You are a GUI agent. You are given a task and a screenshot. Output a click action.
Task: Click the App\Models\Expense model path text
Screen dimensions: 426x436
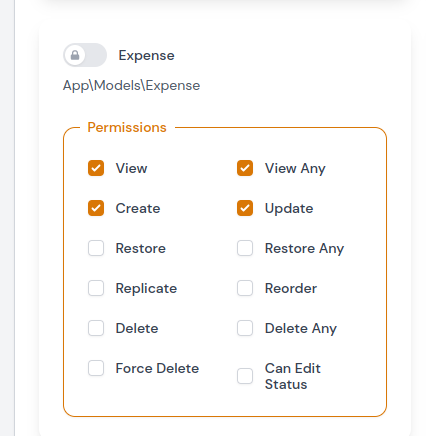pos(131,86)
